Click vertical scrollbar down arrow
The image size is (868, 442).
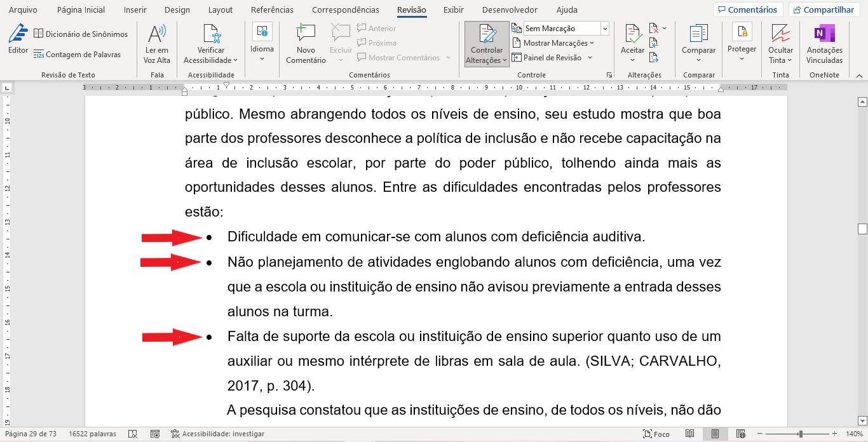click(x=862, y=420)
